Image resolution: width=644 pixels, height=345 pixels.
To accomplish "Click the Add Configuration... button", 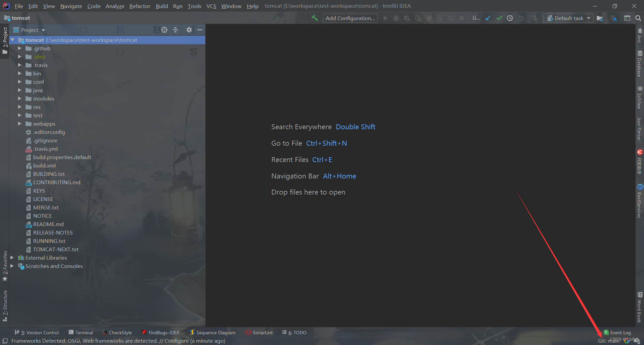I will [x=350, y=18].
